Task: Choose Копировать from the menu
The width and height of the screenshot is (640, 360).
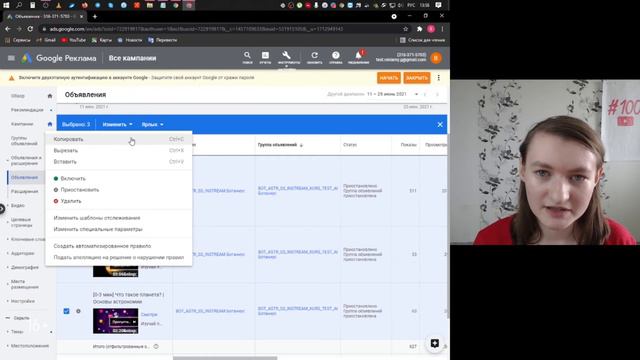Action: coord(118,139)
